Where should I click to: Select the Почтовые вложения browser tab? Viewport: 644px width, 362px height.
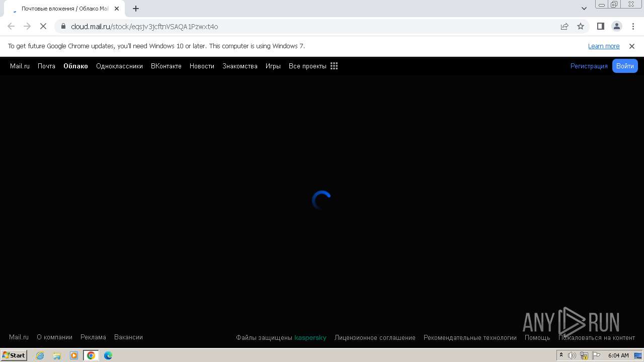pyautogui.click(x=65, y=9)
